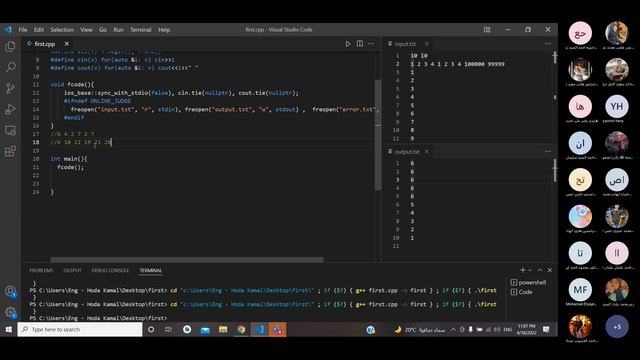Screen dimensions: 640x360
Task: Run the first.cpp code with play button
Action: (348, 44)
